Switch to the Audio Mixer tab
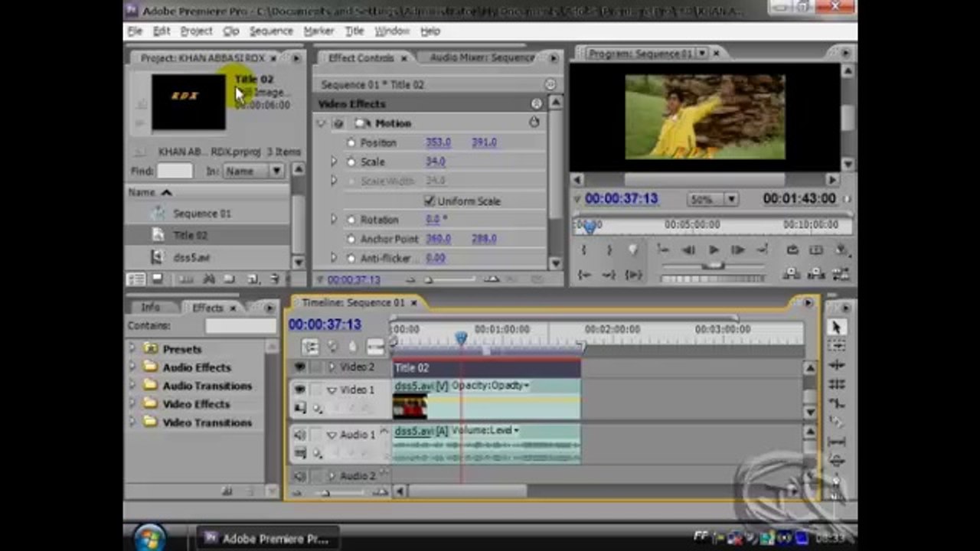Screen dimensions: 980x551 coord(482,57)
